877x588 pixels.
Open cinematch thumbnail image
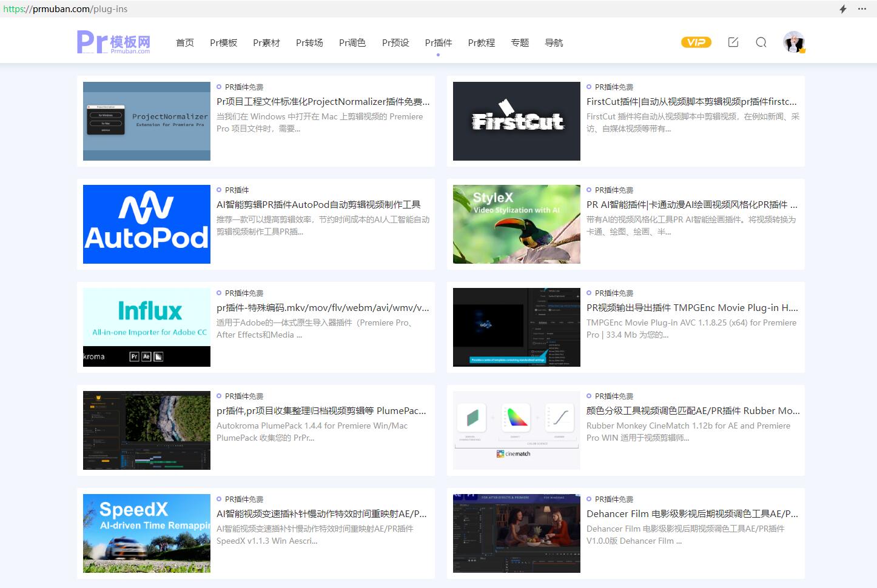tap(517, 430)
